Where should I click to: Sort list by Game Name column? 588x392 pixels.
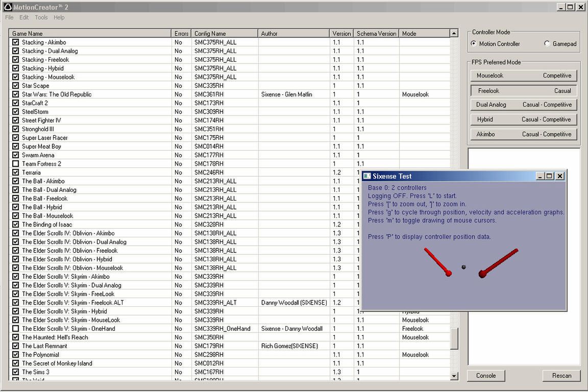pyautogui.click(x=90, y=33)
